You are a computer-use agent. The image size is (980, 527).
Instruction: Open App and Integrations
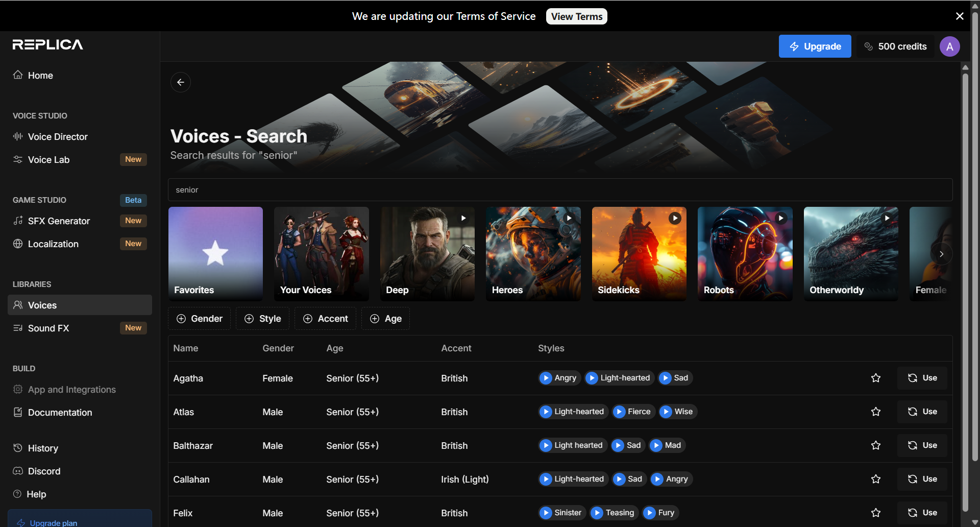pos(80,389)
